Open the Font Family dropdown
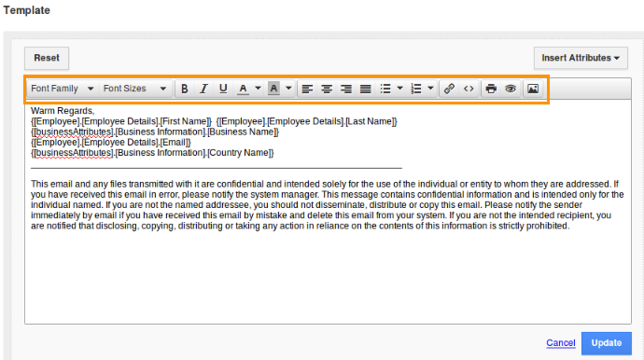Screen dimensions: 644x360 (63, 89)
